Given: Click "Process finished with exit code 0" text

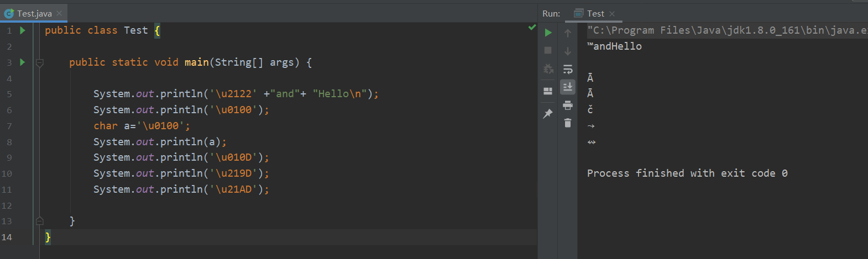Looking at the screenshot, I should (x=687, y=173).
